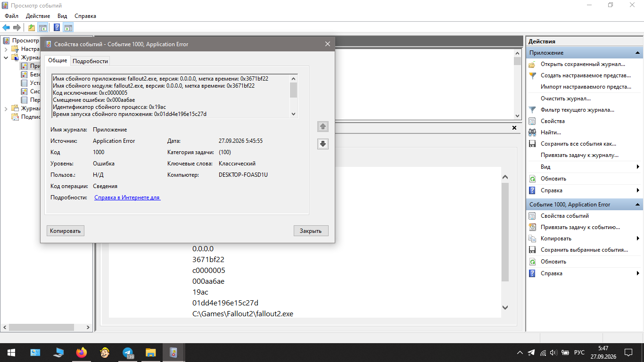Viewport: 644px width, 362px height.
Task: Expand the Вид submenu in Actions
Action: click(x=638, y=167)
